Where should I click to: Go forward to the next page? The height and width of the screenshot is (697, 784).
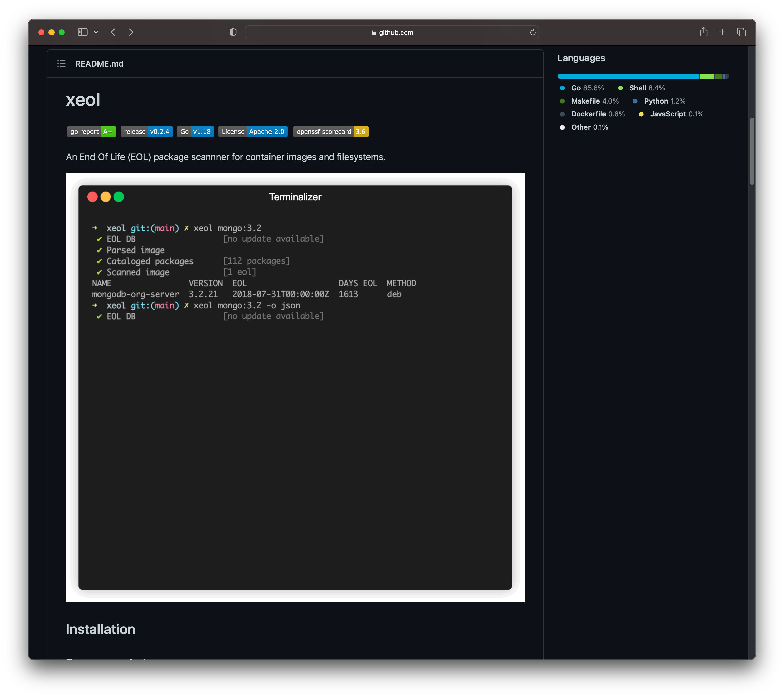[x=131, y=32]
